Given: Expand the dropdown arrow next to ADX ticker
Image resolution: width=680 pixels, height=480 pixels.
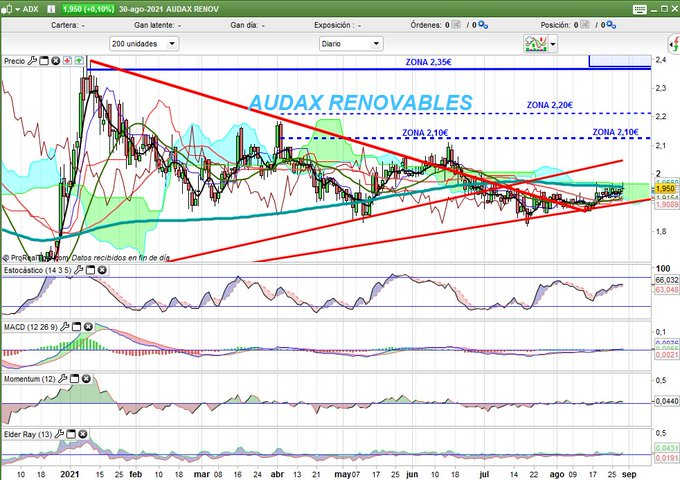Looking at the screenshot, I should 17,9.
